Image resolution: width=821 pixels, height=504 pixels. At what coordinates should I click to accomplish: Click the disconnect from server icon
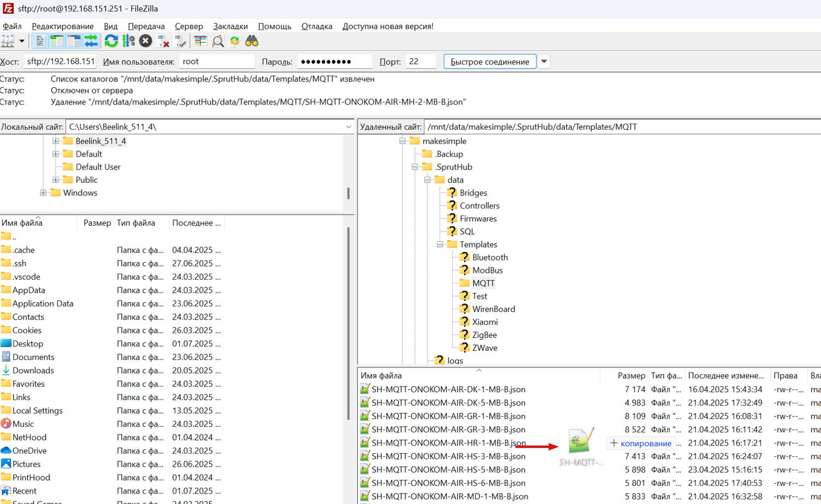tap(163, 41)
